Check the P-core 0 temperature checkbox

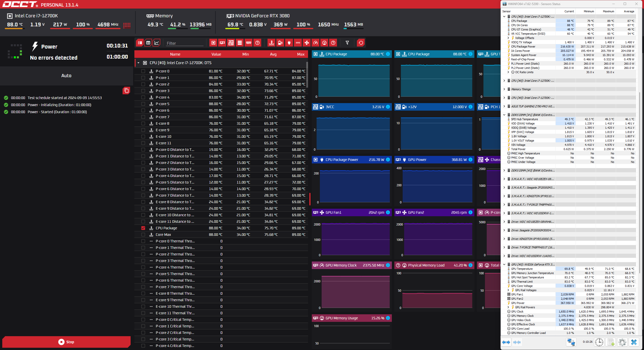pyautogui.click(x=143, y=71)
